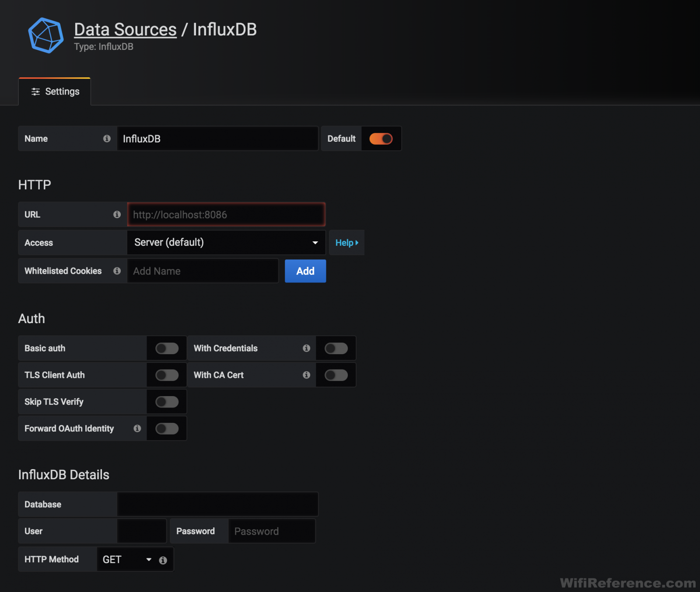Screen dimensions: 700x592
Task: Expand the Help section for Access
Action: pyautogui.click(x=346, y=243)
